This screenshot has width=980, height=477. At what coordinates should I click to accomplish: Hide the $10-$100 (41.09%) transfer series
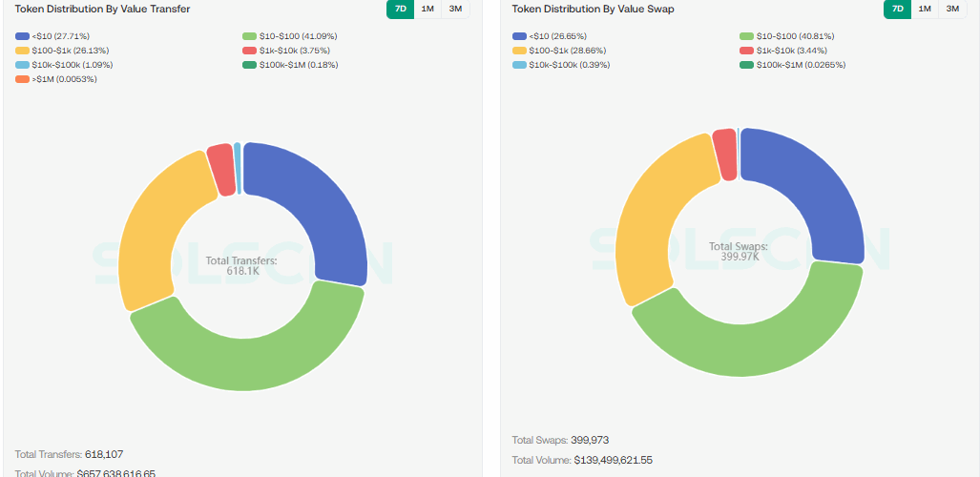click(x=298, y=36)
